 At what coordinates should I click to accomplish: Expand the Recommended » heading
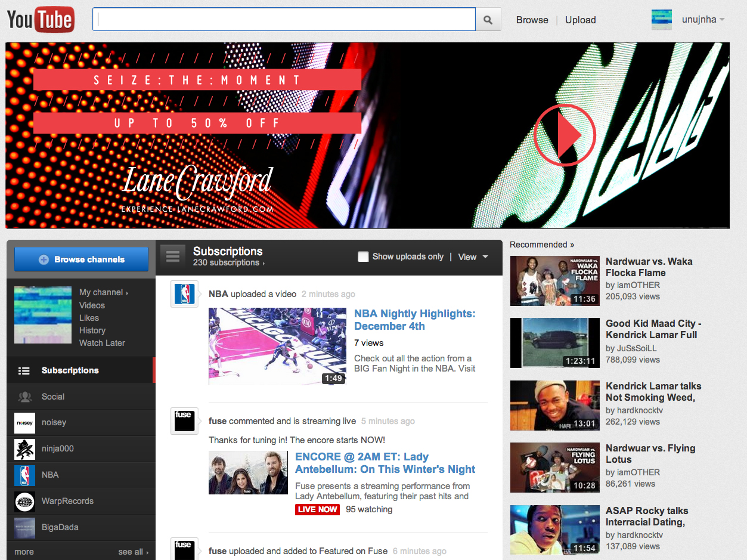[542, 245]
